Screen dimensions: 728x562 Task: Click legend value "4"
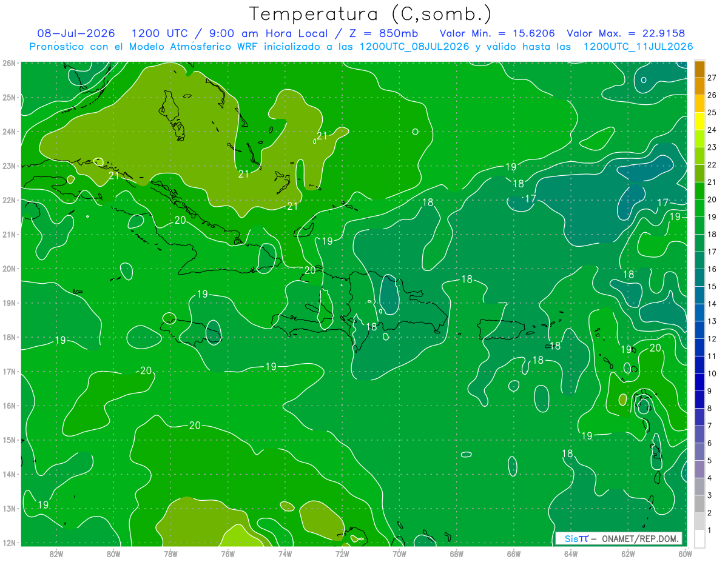click(x=710, y=478)
